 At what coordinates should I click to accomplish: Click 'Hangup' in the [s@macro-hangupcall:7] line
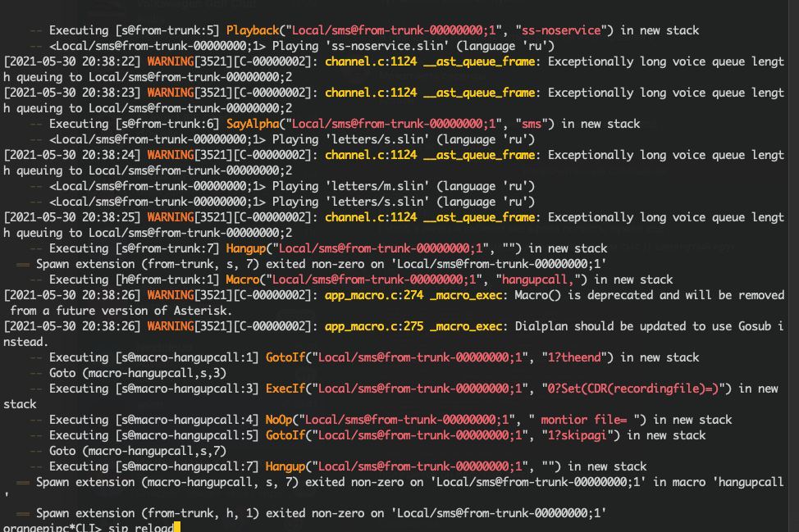pos(285,466)
